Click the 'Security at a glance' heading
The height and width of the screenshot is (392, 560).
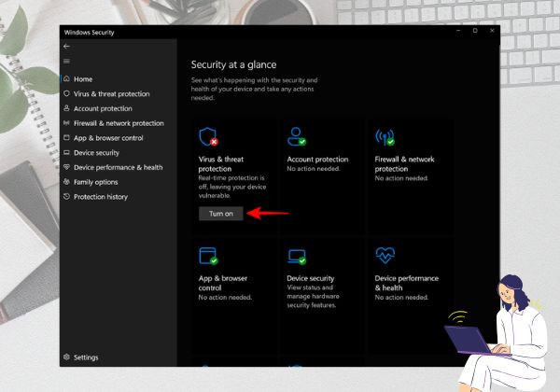coord(233,64)
